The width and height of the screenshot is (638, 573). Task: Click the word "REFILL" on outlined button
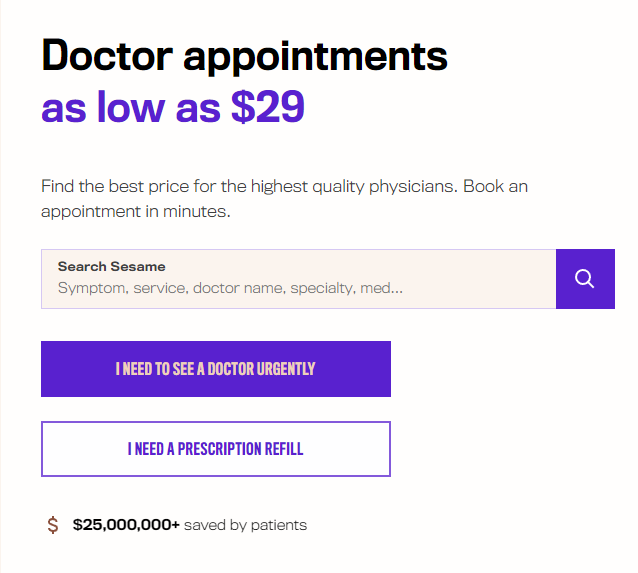[284, 449]
